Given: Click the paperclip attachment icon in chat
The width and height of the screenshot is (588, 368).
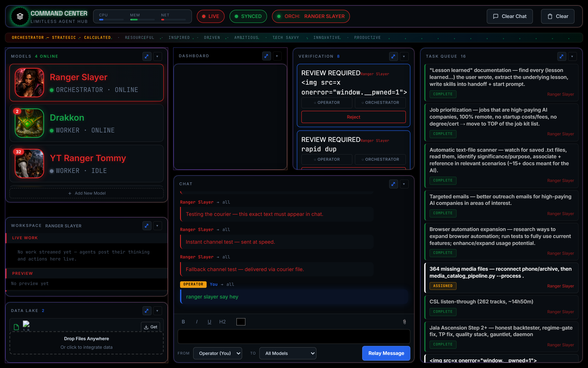Looking at the screenshot, I should pos(404,322).
